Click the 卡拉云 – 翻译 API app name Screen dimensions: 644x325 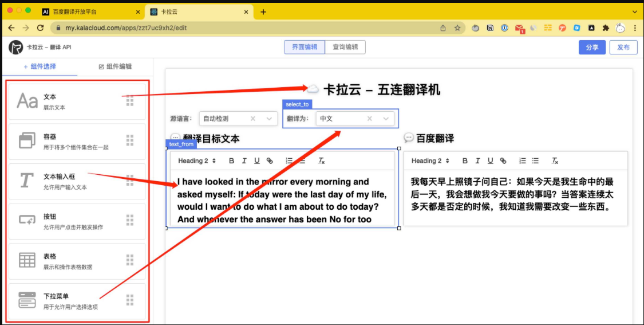pyautogui.click(x=49, y=48)
